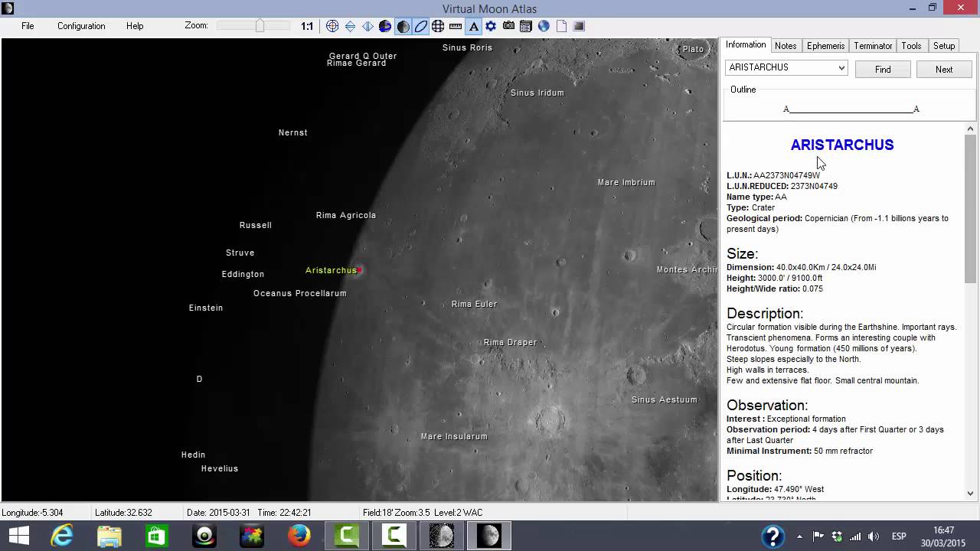Screen dimensions: 980x551
Task: Click the info panel scrollbar up arrow
Action: pos(971,129)
